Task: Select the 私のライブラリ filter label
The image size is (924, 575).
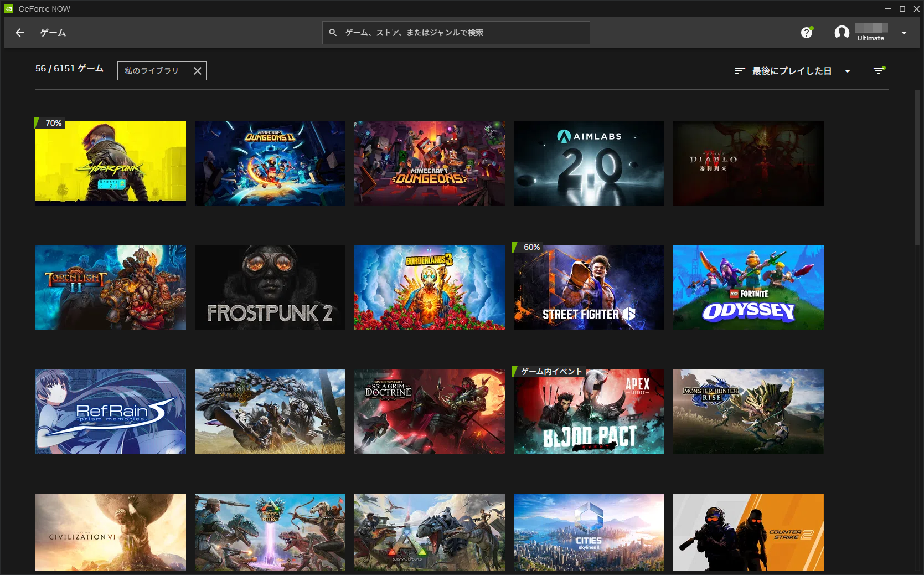Action: coord(151,71)
